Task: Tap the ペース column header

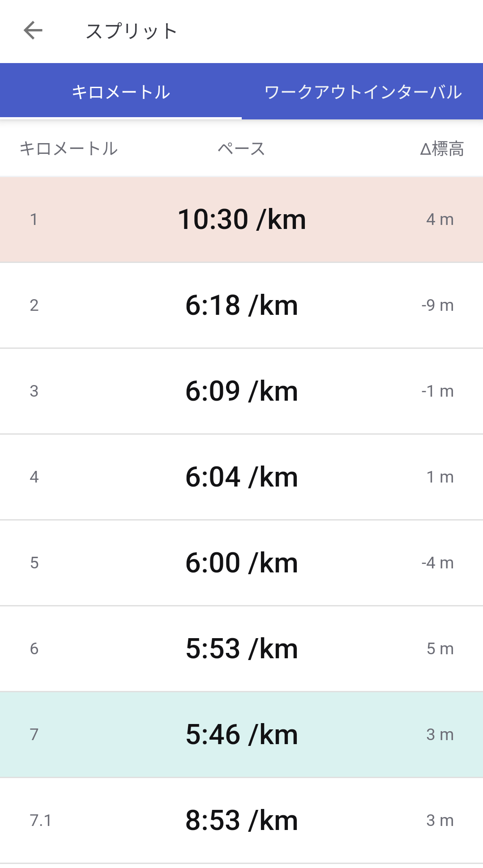Action: tap(241, 148)
